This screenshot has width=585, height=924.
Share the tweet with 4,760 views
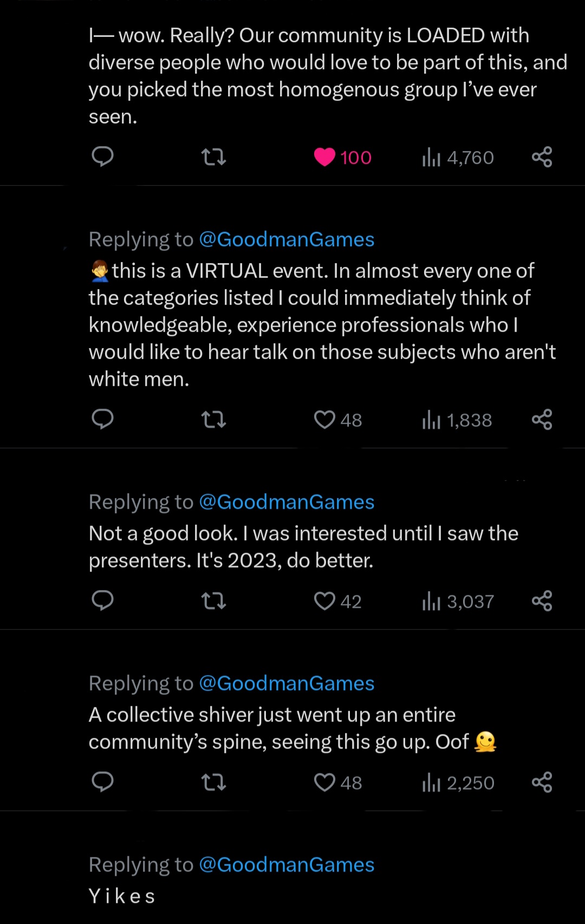(x=542, y=157)
